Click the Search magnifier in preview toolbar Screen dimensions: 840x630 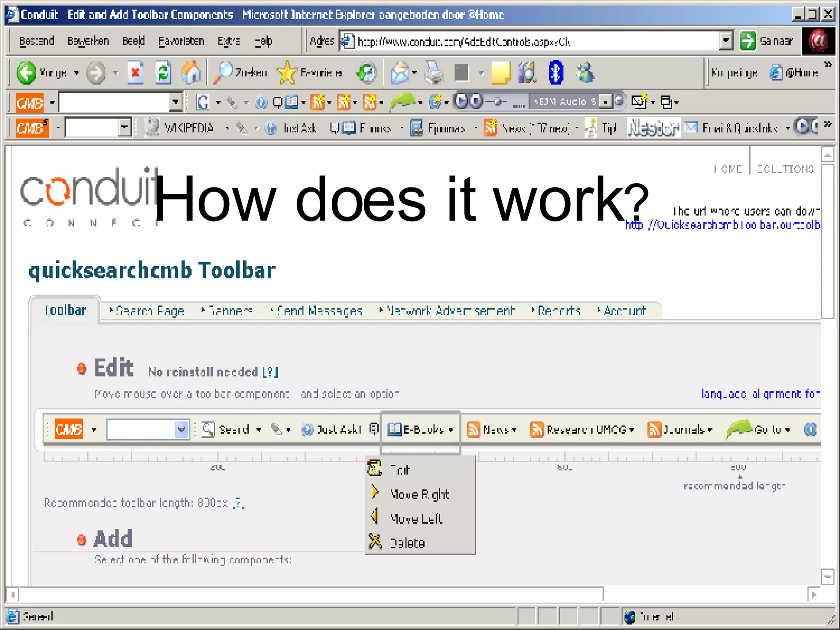point(208,429)
